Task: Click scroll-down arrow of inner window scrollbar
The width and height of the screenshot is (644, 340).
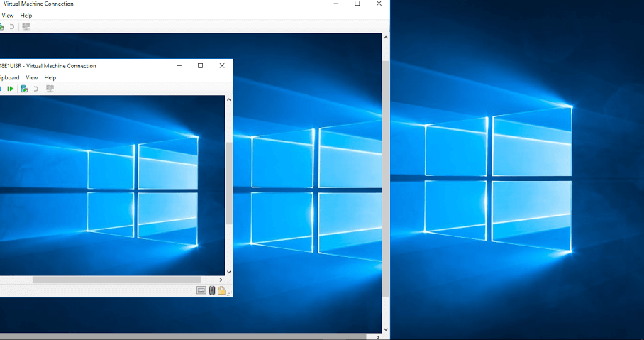Action: (x=229, y=272)
